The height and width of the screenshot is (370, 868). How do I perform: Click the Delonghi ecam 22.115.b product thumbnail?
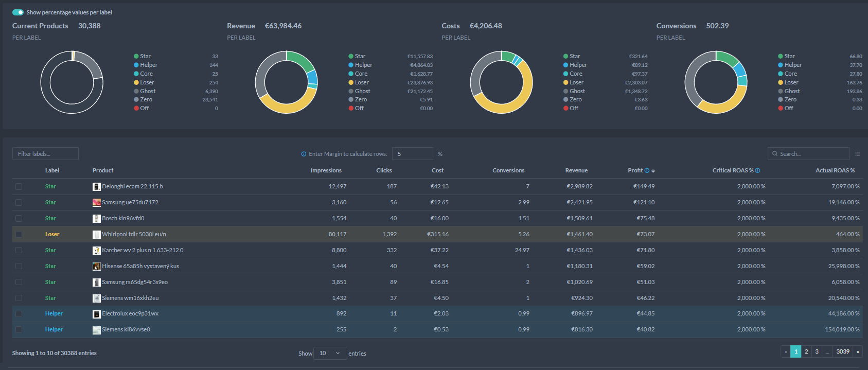pyautogui.click(x=96, y=187)
